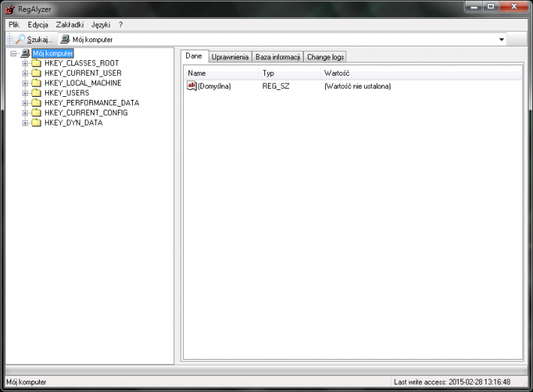Click the ab string icon of (Domyślna)
This screenshot has width=533, height=392.
191,86
